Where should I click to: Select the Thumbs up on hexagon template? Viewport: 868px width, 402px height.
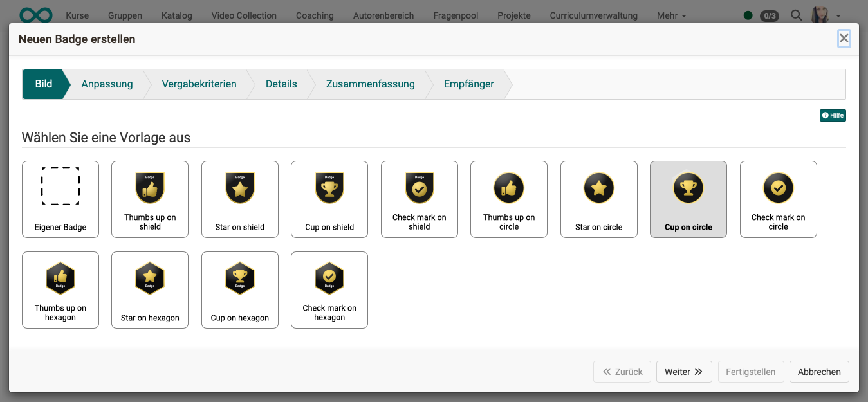tap(60, 290)
